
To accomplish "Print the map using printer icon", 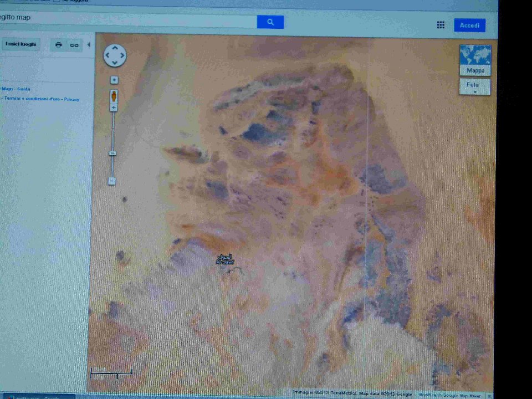I will 58,45.
